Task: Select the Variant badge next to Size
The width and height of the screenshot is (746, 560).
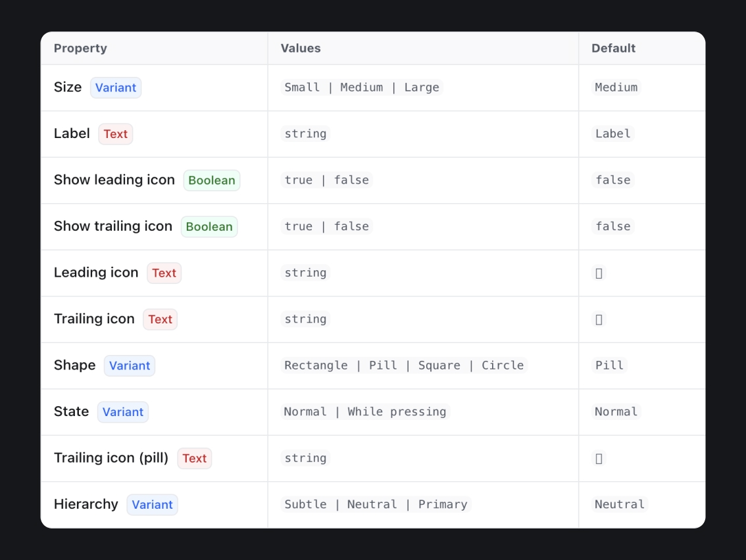Action: [116, 87]
